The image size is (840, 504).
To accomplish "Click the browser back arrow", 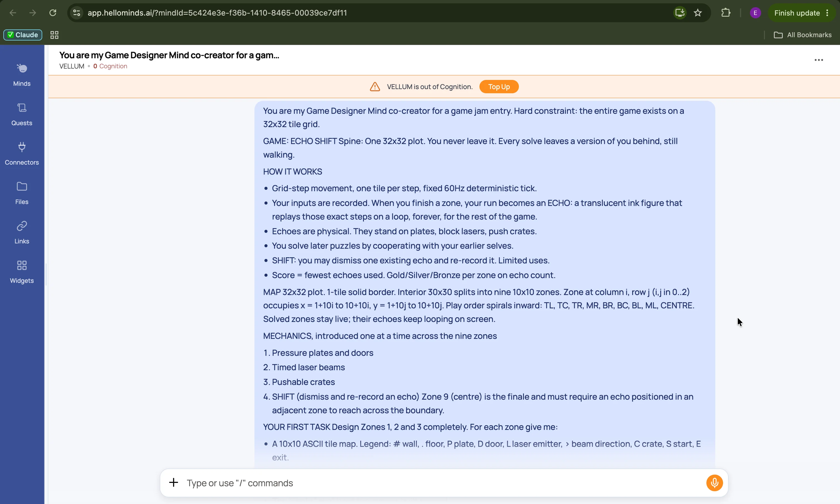I will [x=13, y=13].
